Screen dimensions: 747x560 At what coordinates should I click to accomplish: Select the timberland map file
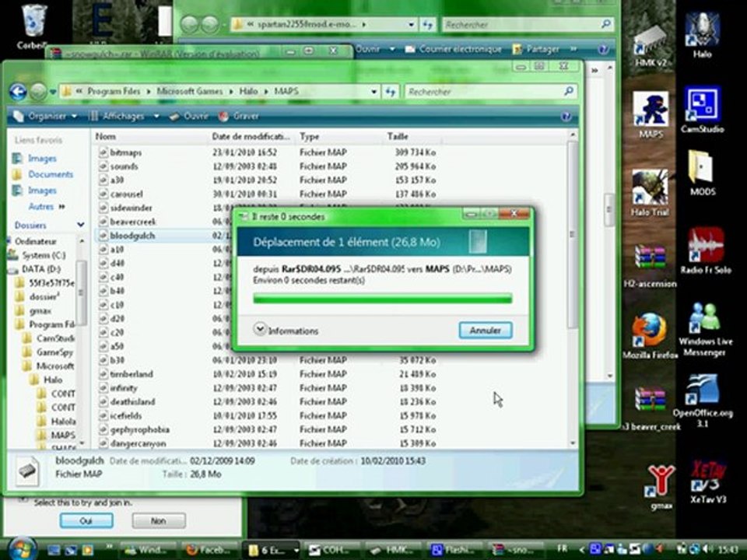click(132, 374)
